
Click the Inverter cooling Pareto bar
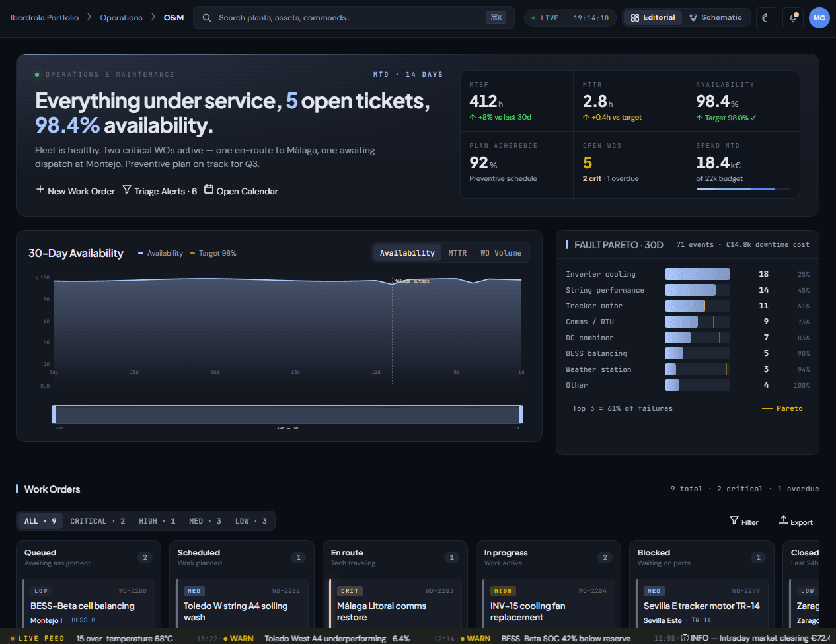point(697,274)
